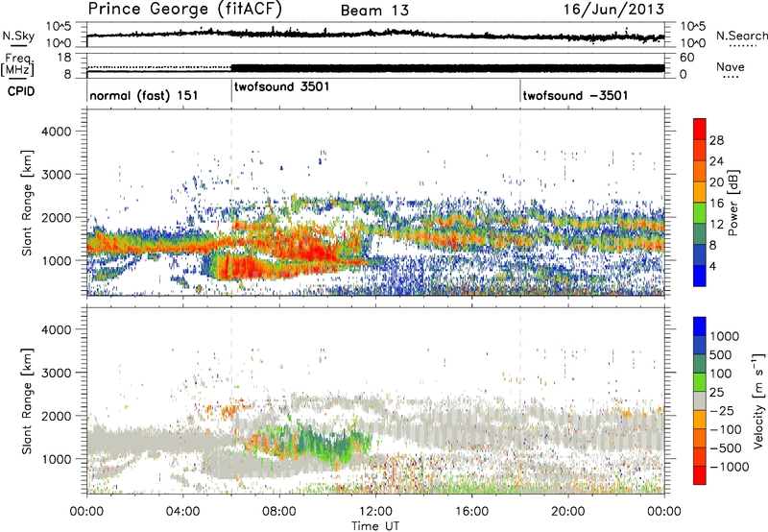Click '08:00' on the time axis
Screen dimensions: 768x532
click(279, 512)
